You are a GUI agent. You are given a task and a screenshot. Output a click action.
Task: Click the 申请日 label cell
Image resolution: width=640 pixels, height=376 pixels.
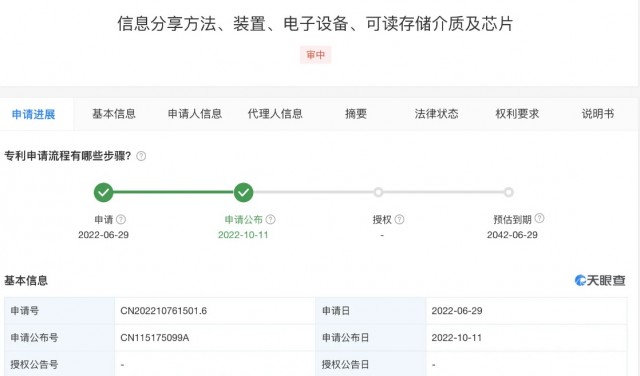(x=371, y=311)
